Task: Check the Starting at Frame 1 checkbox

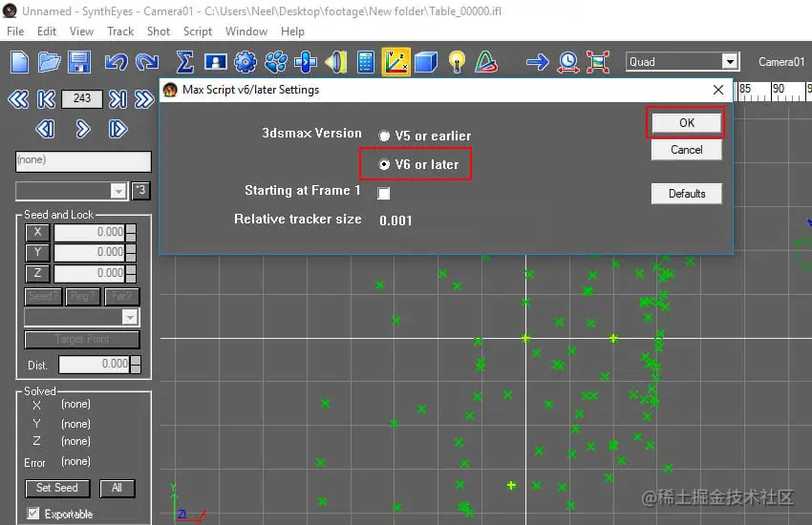Action: tap(384, 193)
